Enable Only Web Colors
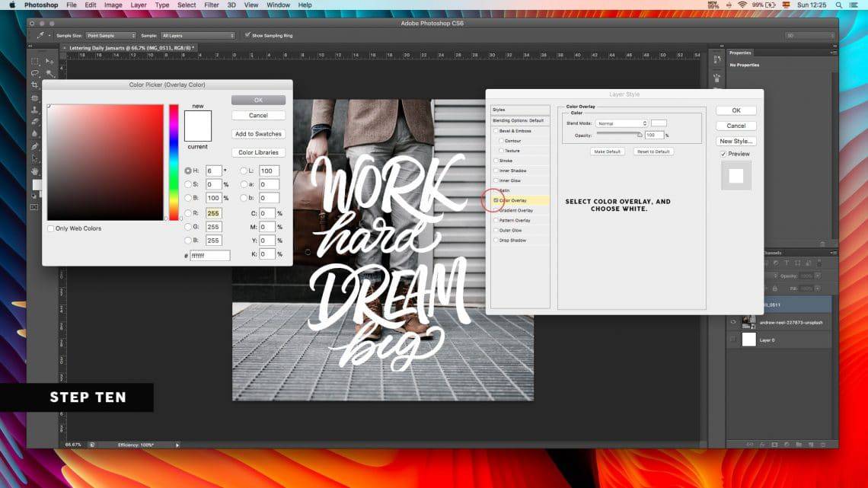This screenshot has height=488, width=868. point(51,228)
